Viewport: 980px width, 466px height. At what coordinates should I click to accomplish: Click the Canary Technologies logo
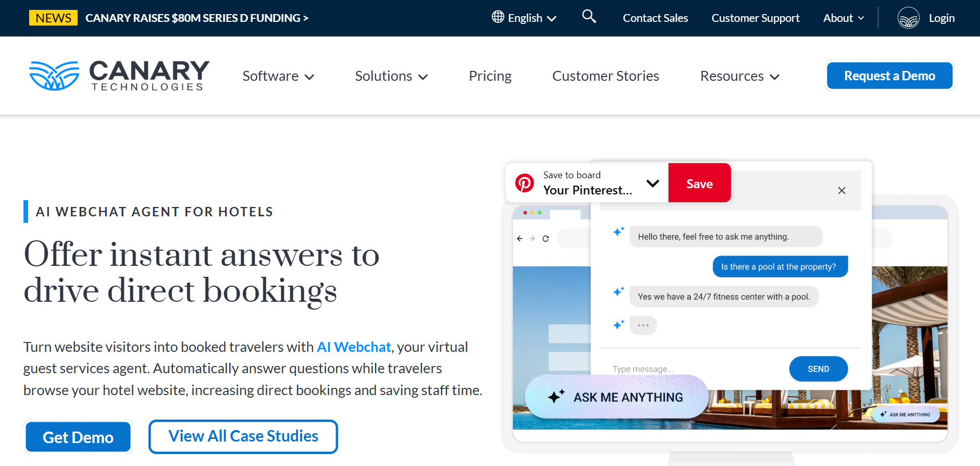click(x=119, y=76)
